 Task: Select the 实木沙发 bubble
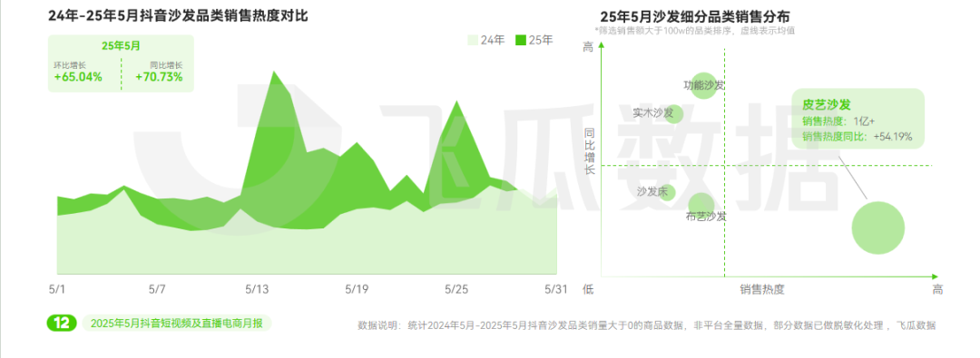pyautogui.click(x=672, y=113)
